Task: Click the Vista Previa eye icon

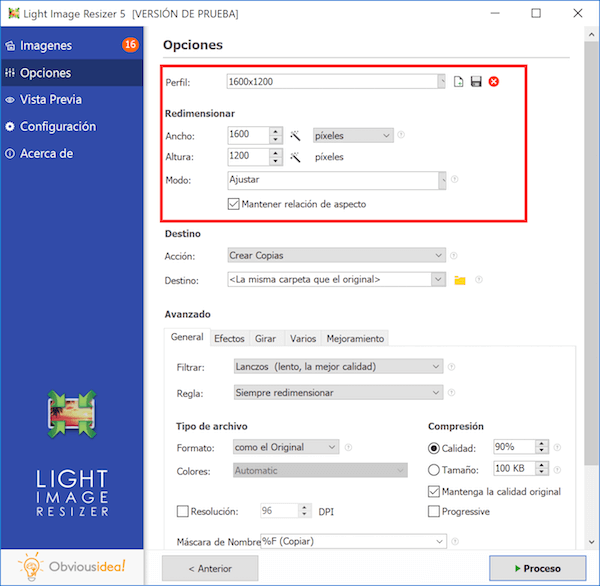Action: coord(10,100)
